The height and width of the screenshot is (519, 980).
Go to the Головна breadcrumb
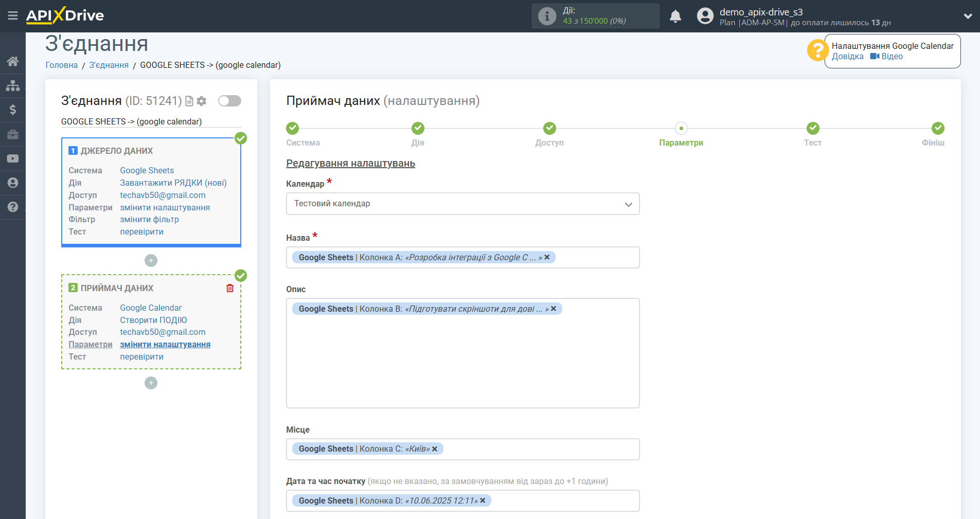[62, 65]
